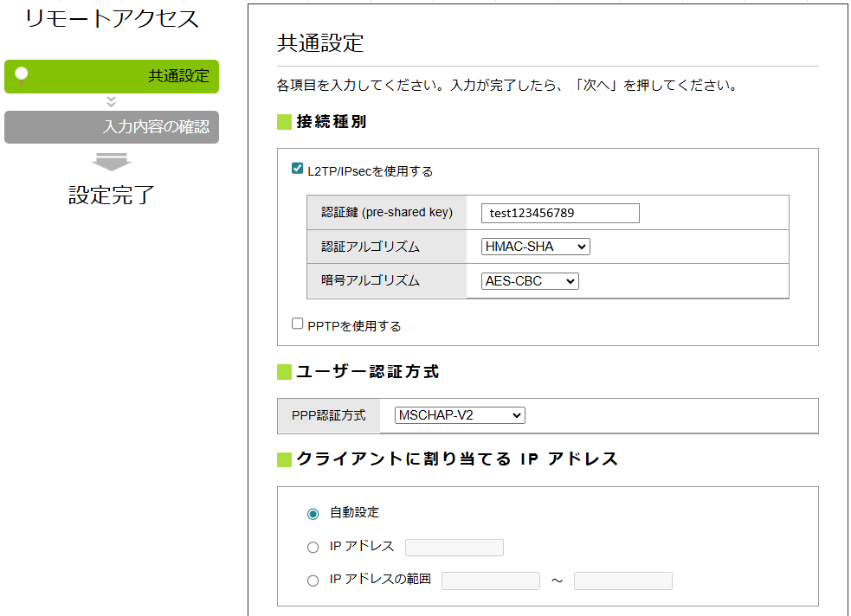Click the double chevron below the 共通設定 step
The height and width of the screenshot is (616, 851).
pyautogui.click(x=111, y=101)
